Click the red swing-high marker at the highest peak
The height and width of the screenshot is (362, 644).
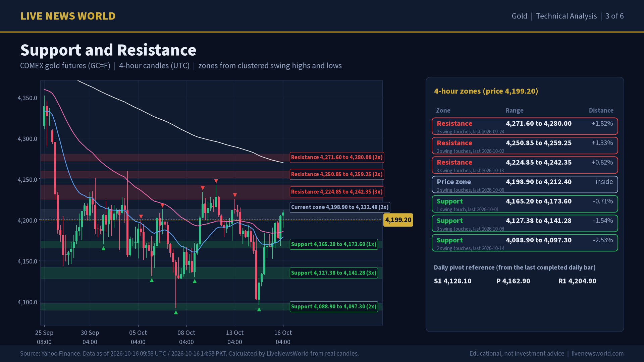(x=216, y=181)
